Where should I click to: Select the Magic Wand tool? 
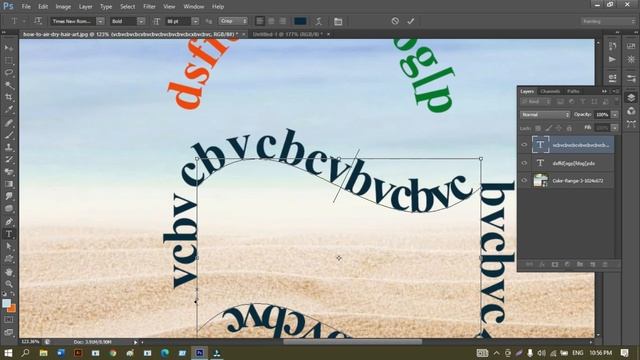[x=9, y=85]
